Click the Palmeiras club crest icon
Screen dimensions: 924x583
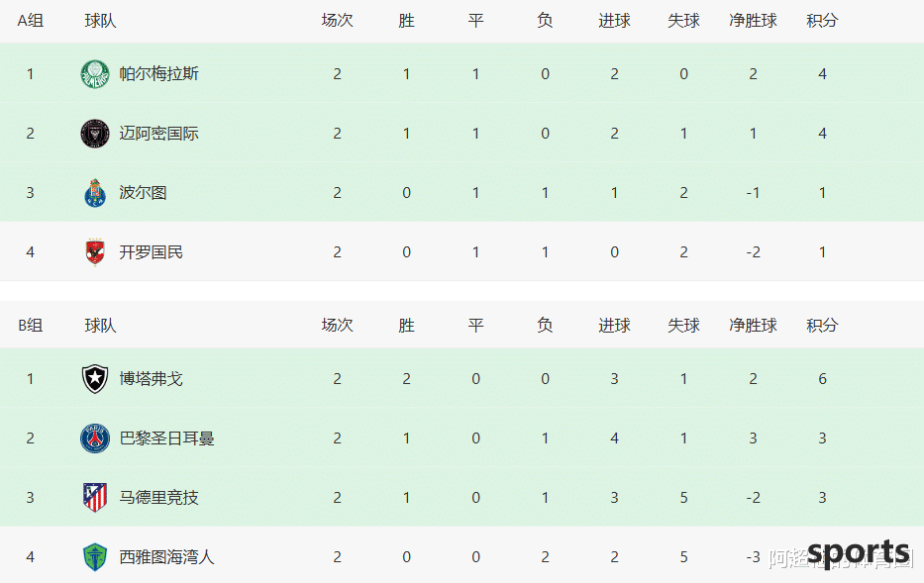pyautogui.click(x=95, y=74)
